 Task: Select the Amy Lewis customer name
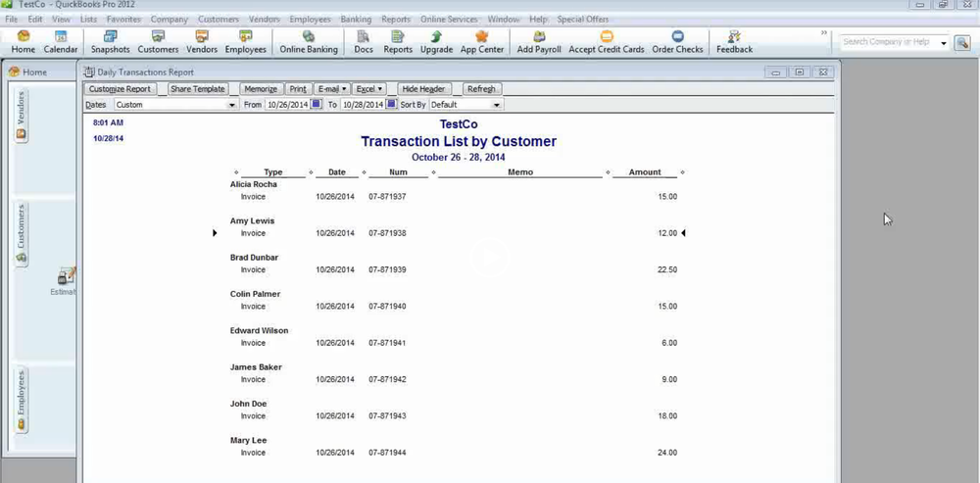(x=252, y=221)
